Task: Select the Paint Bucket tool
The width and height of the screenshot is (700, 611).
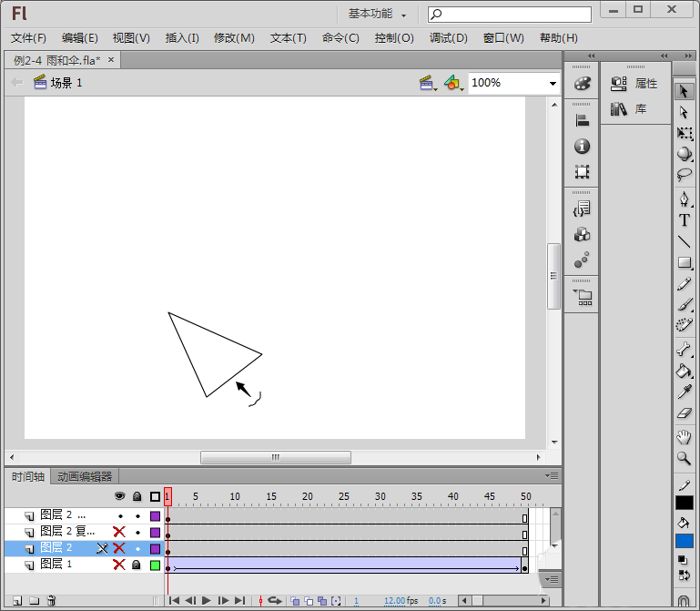Action: click(684, 371)
